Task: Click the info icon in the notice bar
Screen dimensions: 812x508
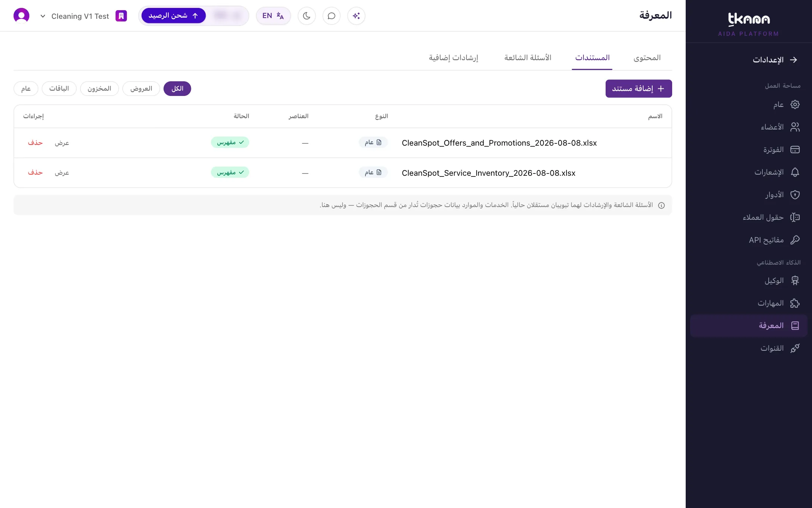Action: pyautogui.click(x=662, y=205)
